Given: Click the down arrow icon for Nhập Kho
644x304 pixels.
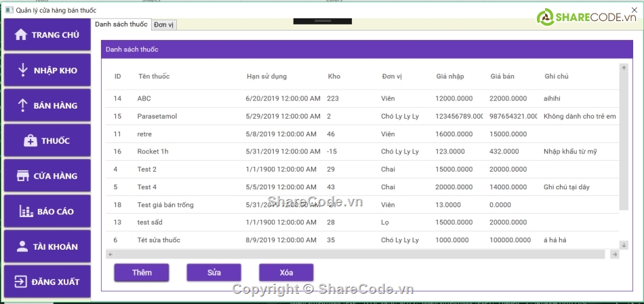Looking at the screenshot, I should point(22,70).
